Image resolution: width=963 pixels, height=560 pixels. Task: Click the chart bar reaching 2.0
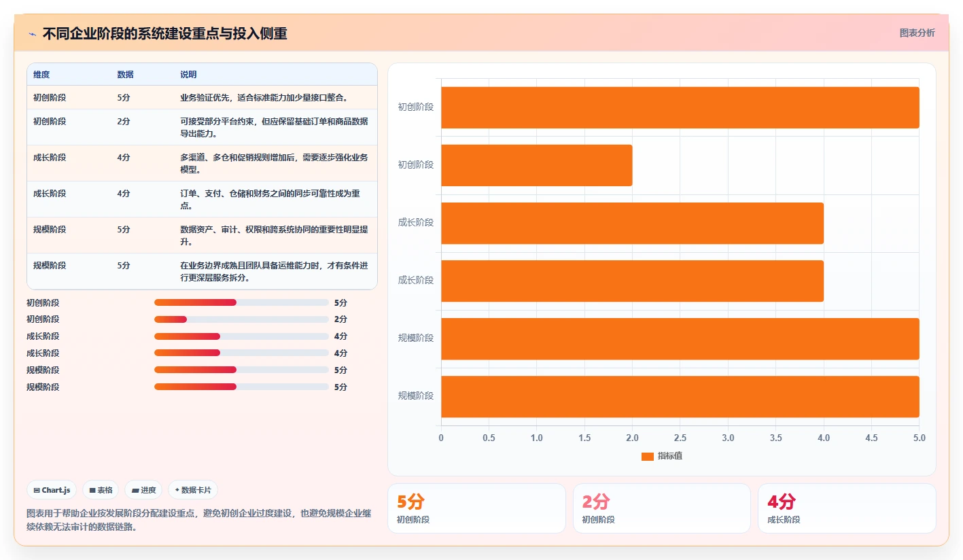tap(537, 165)
